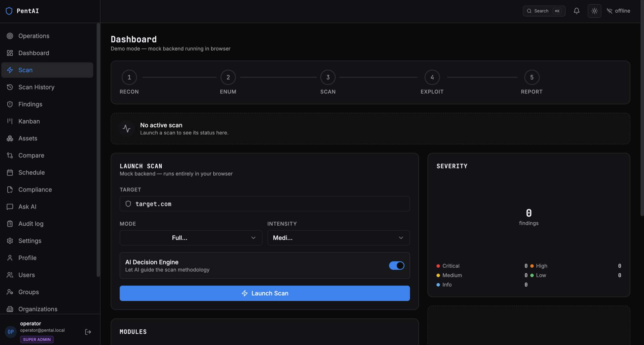Open the Assets label link
Viewport: 644px width, 345px height.
click(x=28, y=138)
